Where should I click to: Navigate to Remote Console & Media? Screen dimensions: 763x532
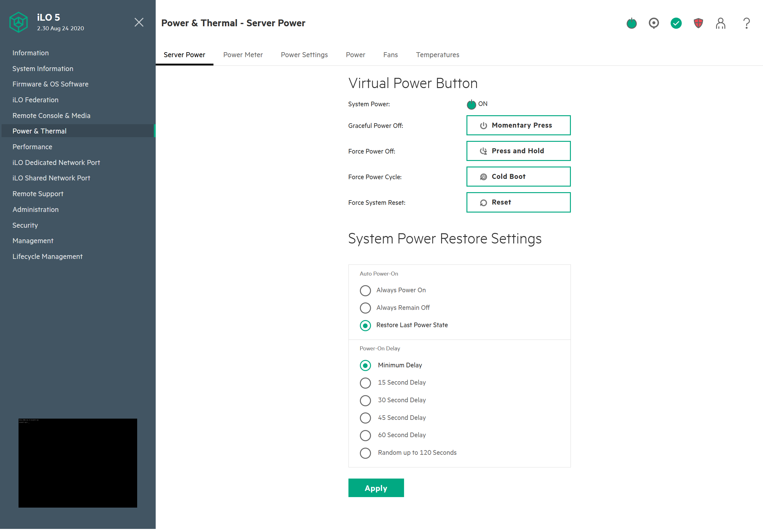[x=52, y=116]
